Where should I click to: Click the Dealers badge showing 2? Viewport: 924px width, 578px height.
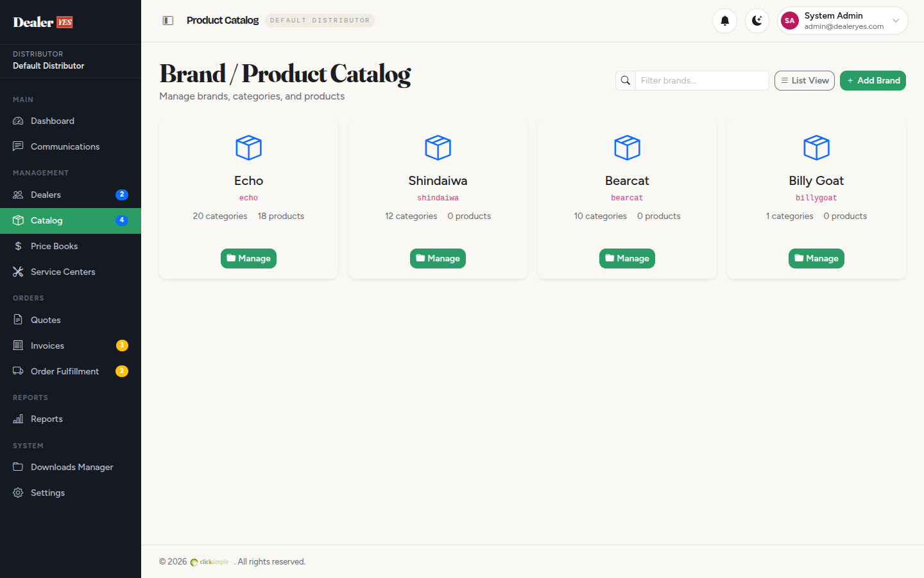[122, 195]
